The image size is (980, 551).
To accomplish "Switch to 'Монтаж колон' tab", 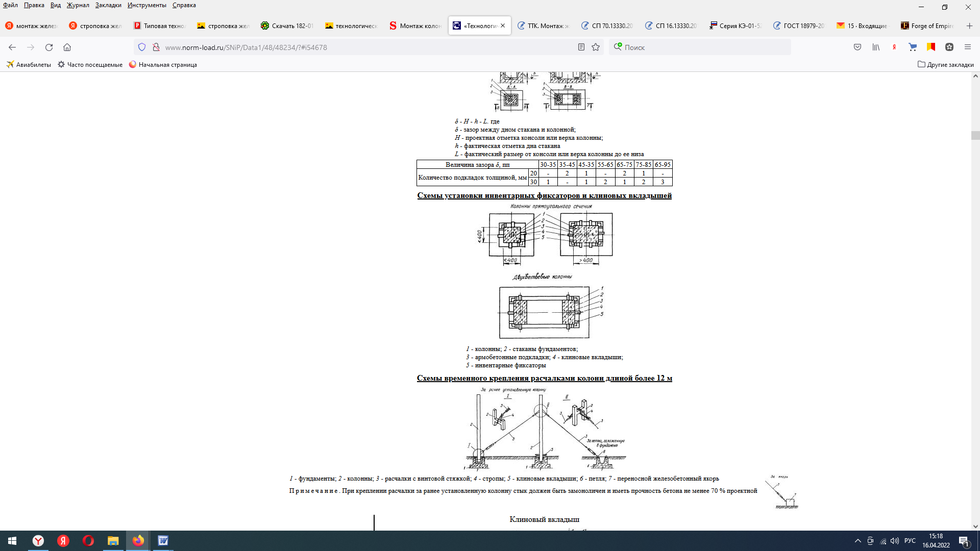I will coord(415,26).
